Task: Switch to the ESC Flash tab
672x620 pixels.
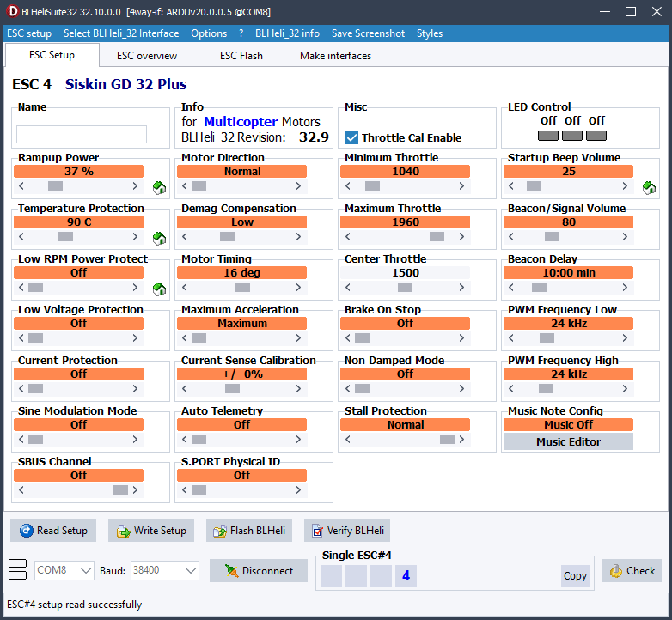Action: pos(241,56)
